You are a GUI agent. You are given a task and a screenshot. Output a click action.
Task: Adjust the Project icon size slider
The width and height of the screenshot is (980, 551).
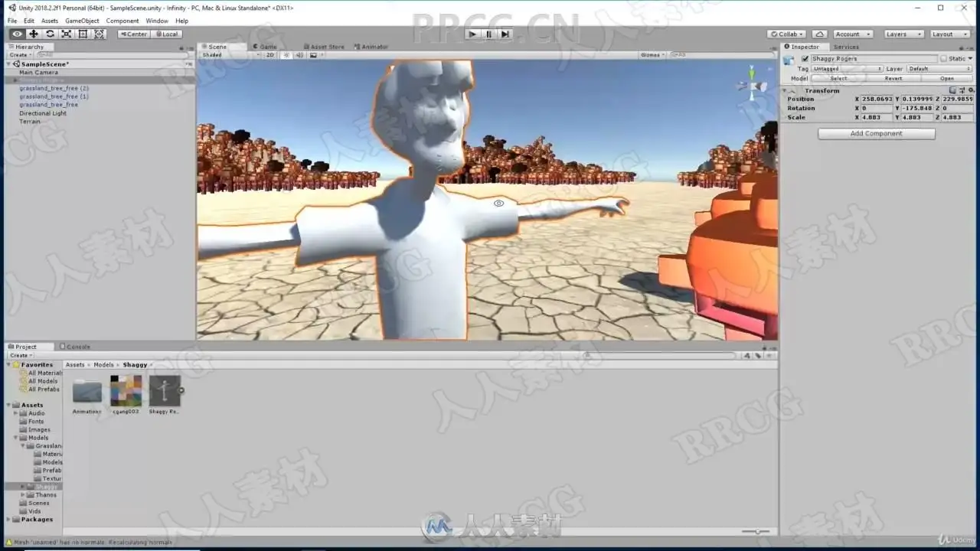pyautogui.click(x=756, y=531)
